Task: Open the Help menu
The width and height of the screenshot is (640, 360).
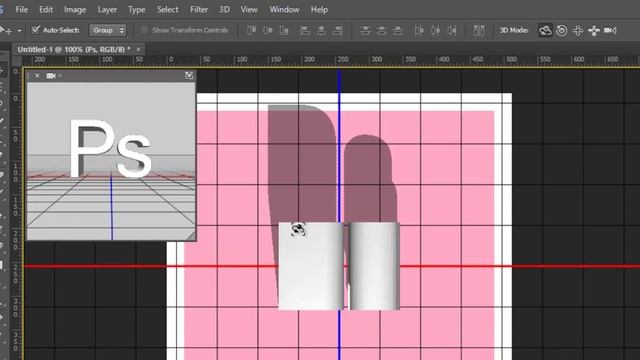Action: (x=319, y=9)
